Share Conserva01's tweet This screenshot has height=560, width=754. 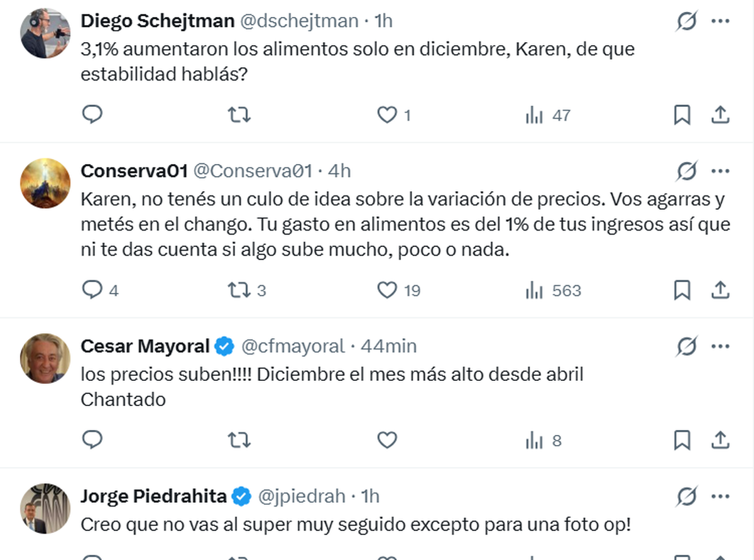point(720,290)
